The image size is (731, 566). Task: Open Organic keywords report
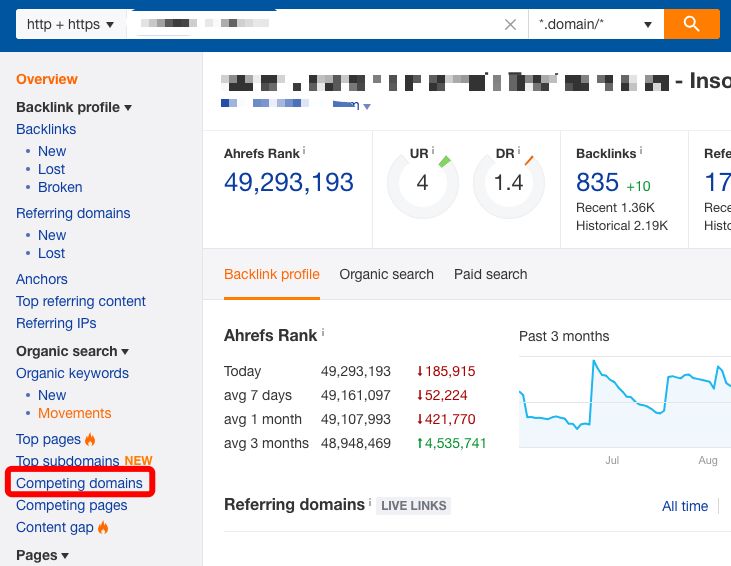click(x=72, y=373)
